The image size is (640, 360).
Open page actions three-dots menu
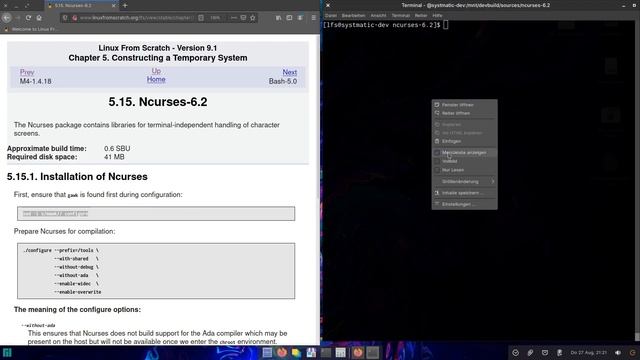[x=233, y=18]
